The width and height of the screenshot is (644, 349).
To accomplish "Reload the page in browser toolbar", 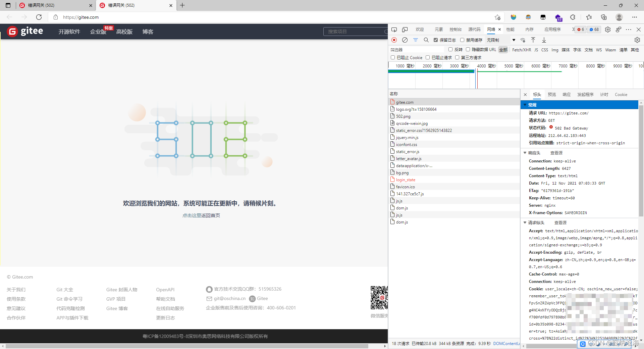I will tap(39, 17).
